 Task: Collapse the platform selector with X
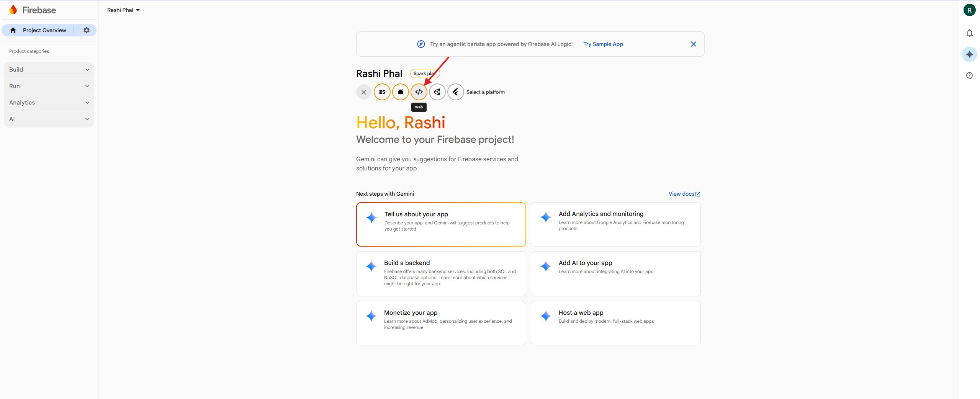[x=363, y=92]
